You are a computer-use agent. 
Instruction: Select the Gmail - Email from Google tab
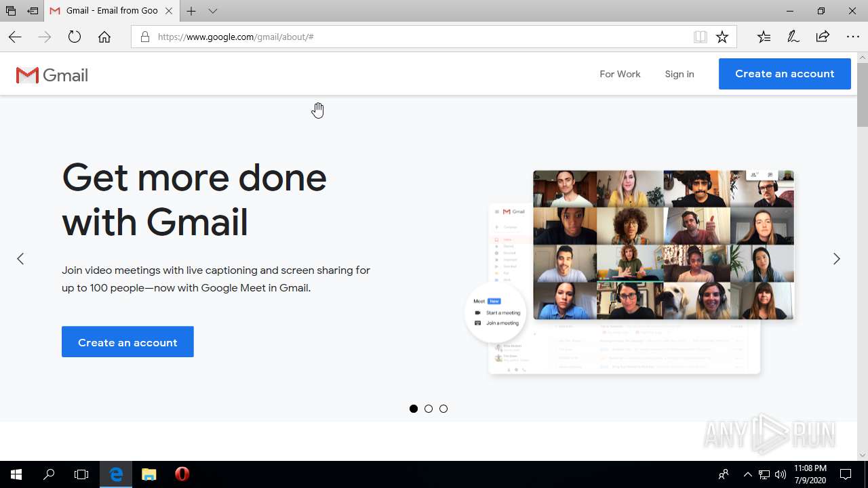coord(112,11)
